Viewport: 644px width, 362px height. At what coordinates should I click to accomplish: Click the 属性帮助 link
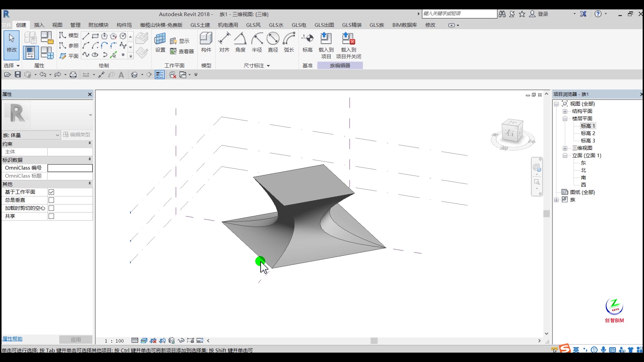click(x=12, y=339)
